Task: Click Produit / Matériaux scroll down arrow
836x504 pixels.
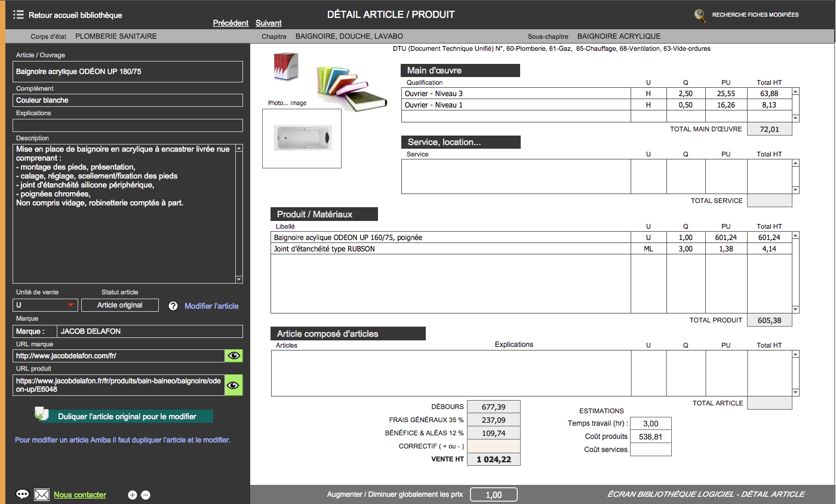Action: click(795, 309)
